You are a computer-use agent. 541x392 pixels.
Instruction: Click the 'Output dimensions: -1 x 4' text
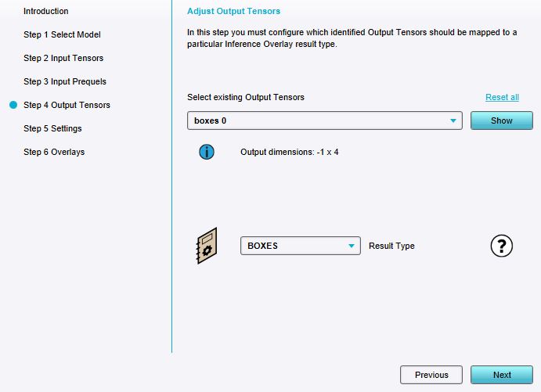click(289, 152)
